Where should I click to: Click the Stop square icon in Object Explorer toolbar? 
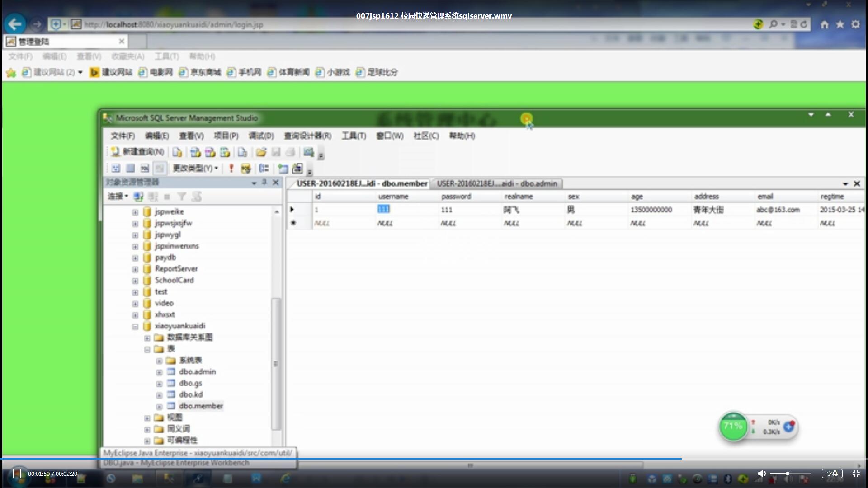pyautogui.click(x=167, y=197)
